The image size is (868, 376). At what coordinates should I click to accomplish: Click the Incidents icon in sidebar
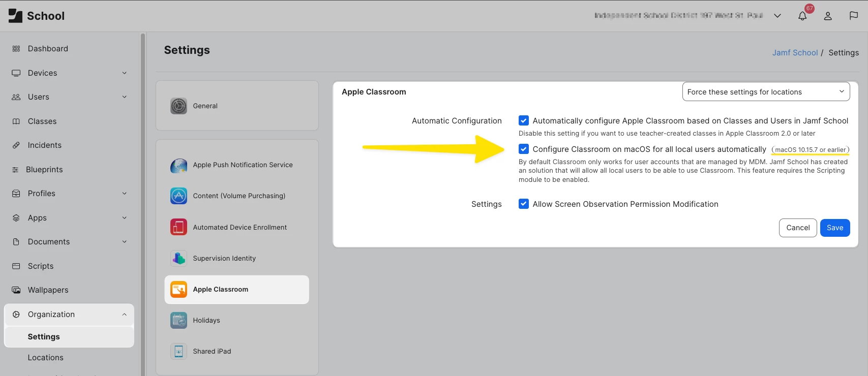tap(16, 145)
